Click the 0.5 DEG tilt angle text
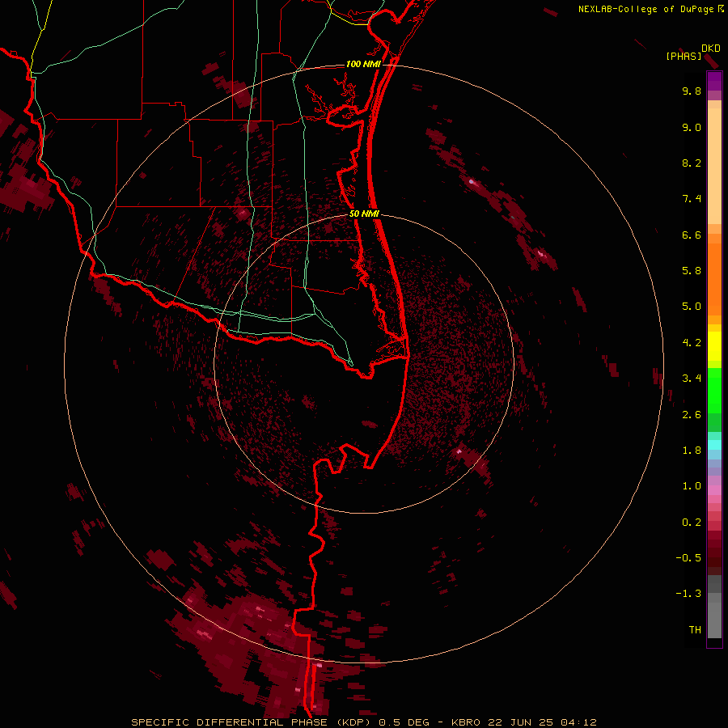Viewport: 728px width, 728px height. 405,722
